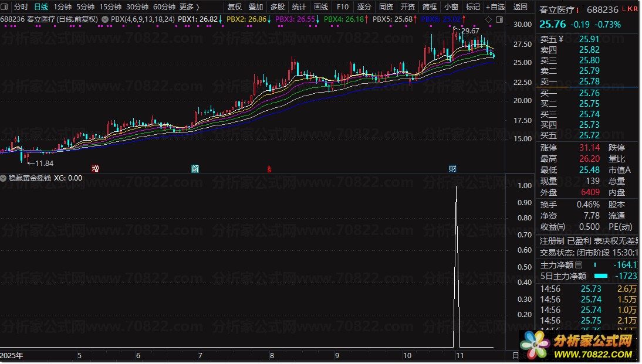642x364 pixels.
Task: Switch to the 分时 intraday tab
Action: pos(21,7)
